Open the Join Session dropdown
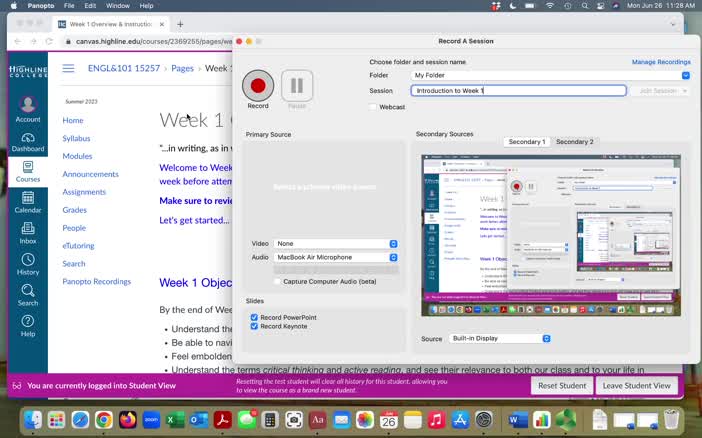Screen dimensions: 702x438 pos(659,90)
